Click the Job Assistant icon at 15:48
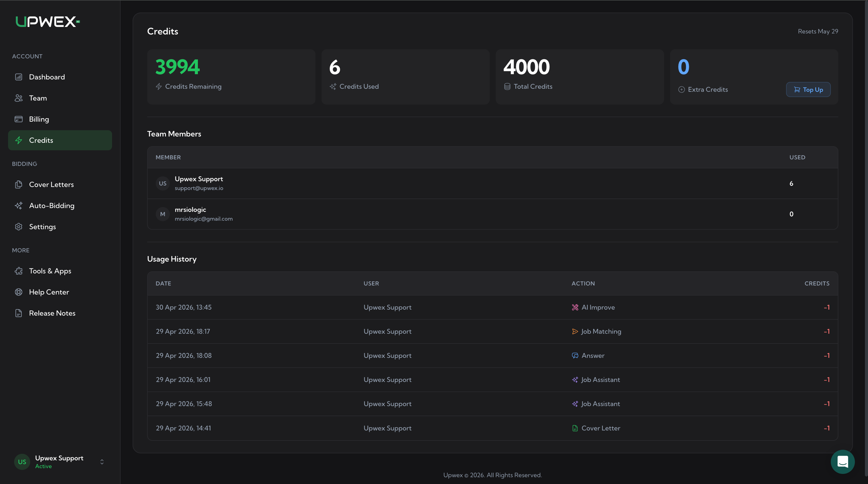868x484 pixels. pos(575,404)
